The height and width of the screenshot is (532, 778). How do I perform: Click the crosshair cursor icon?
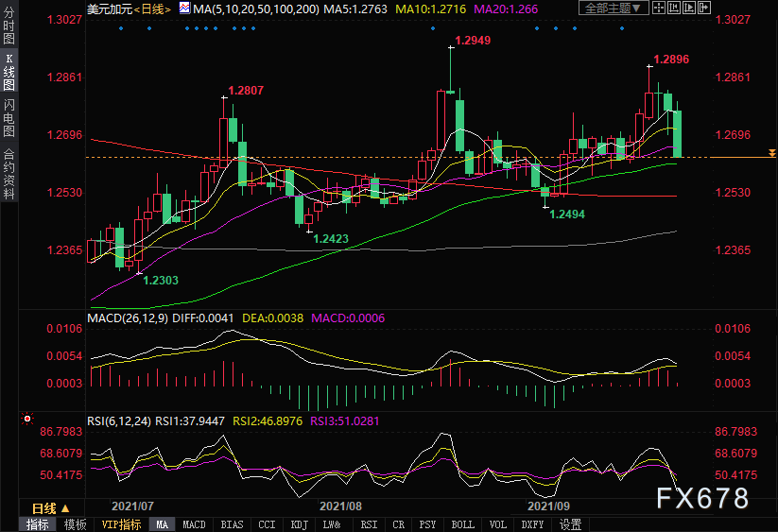(659, 8)
